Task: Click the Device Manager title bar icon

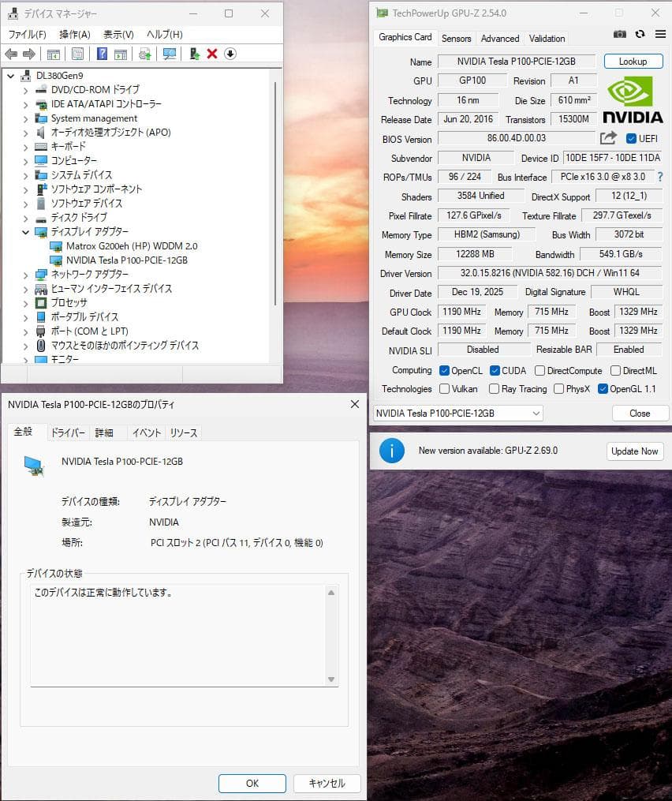Action: pyautogui.click(x=13, y=13)
